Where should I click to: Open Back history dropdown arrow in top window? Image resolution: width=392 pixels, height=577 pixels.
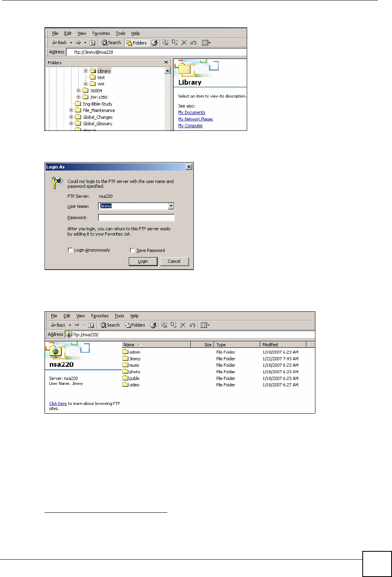click(x=71, y=43)
